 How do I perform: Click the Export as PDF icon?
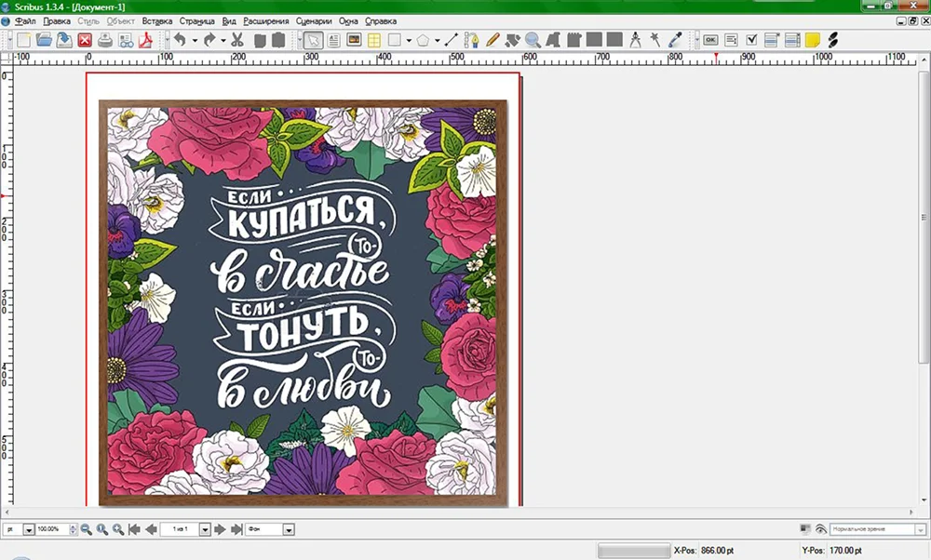(145, 40)
